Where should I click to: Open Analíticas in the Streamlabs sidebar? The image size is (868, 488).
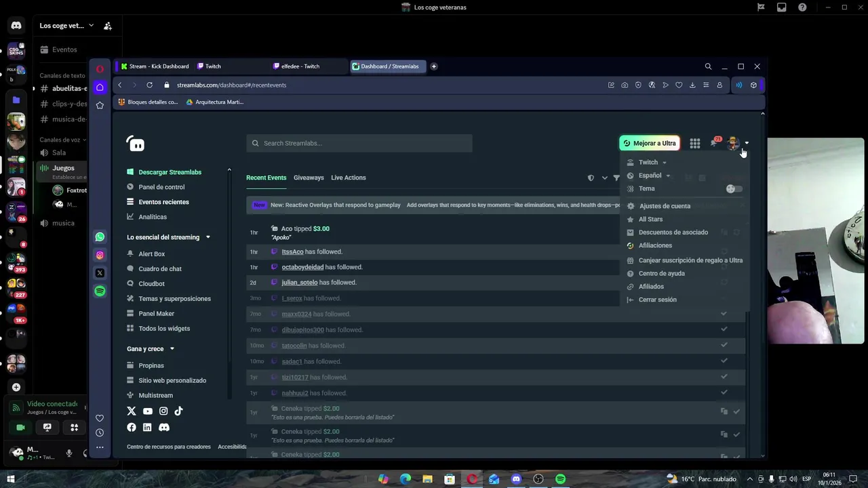153,217
